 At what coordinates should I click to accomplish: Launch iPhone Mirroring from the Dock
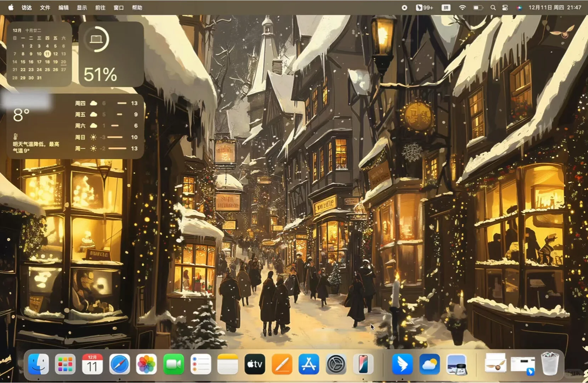363,364
